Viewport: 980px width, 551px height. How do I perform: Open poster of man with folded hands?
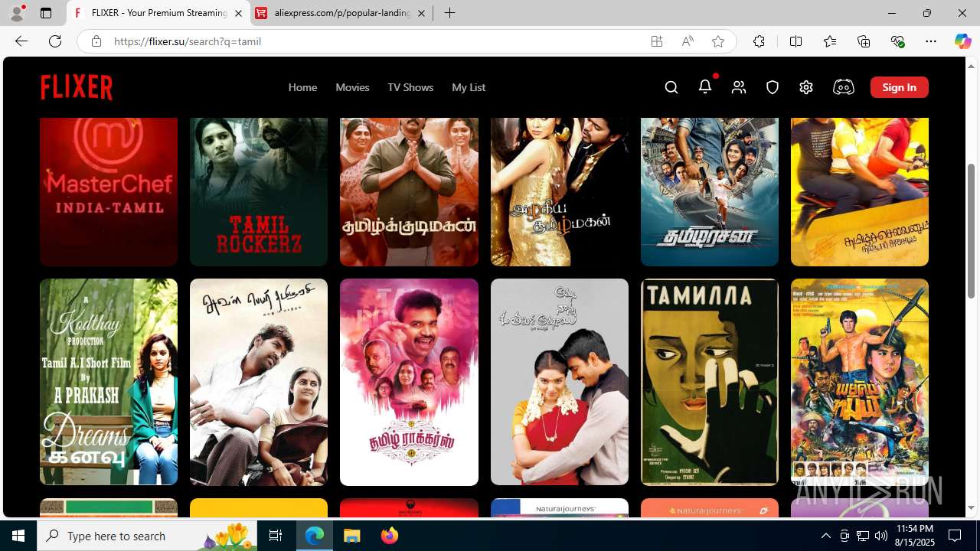(x=409, y=191)
